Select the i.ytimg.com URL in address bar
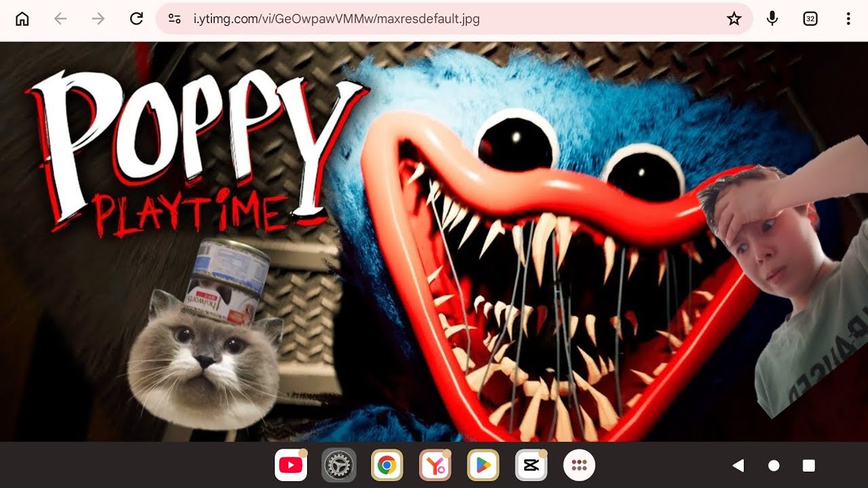Viewport: 868px width, 488px height. 337,19
